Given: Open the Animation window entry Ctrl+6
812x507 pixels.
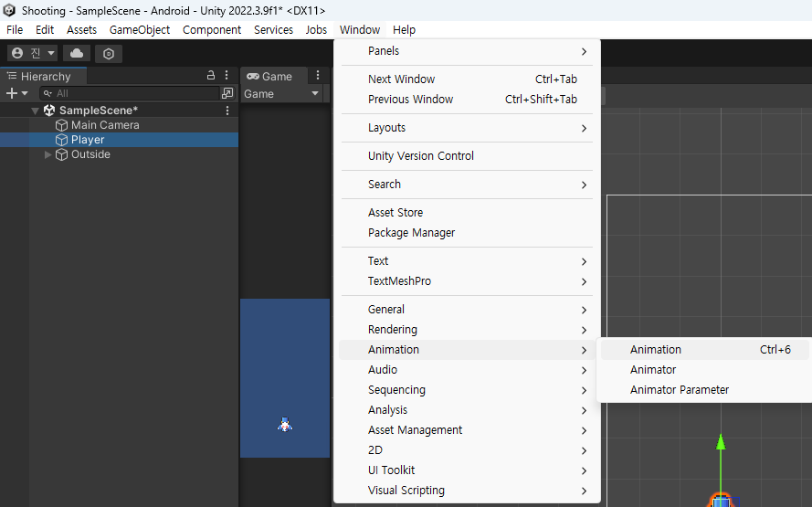Looking at the screenshot, I should tap(705, 350).
